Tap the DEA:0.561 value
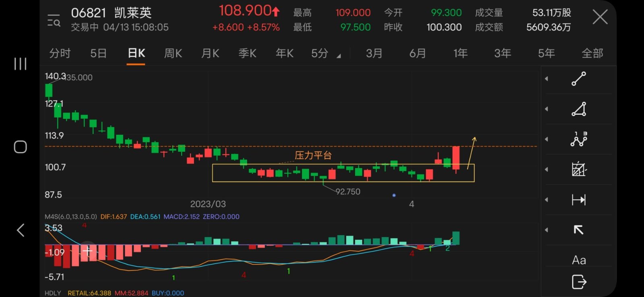This screenshot has width=644, height=297. (x=145, y=217)
